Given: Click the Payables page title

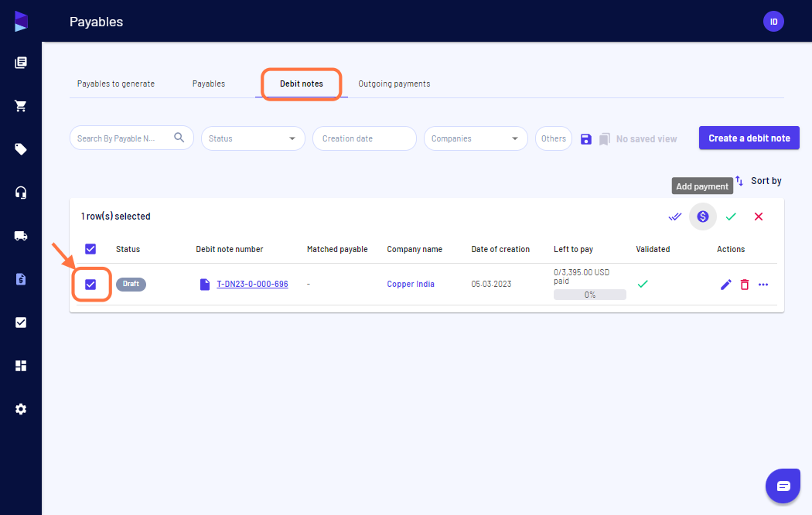Looking at the screenshot, I should pos(97,22).
